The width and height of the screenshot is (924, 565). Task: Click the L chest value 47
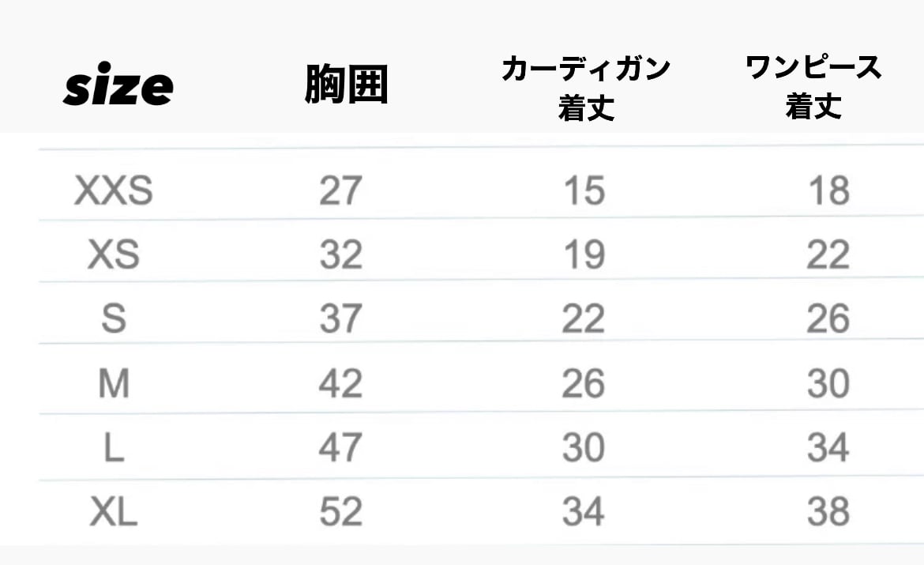340,448
